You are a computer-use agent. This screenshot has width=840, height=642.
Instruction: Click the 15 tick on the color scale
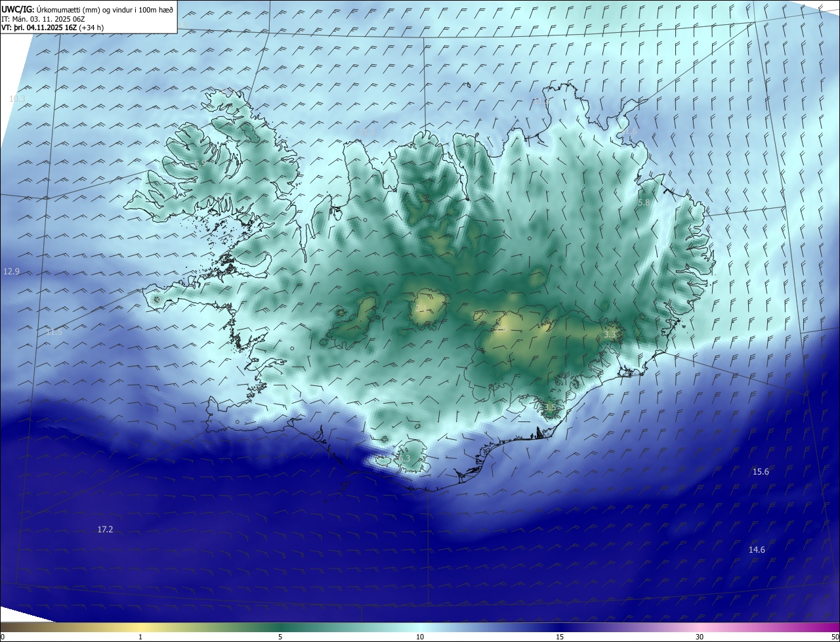560,637
